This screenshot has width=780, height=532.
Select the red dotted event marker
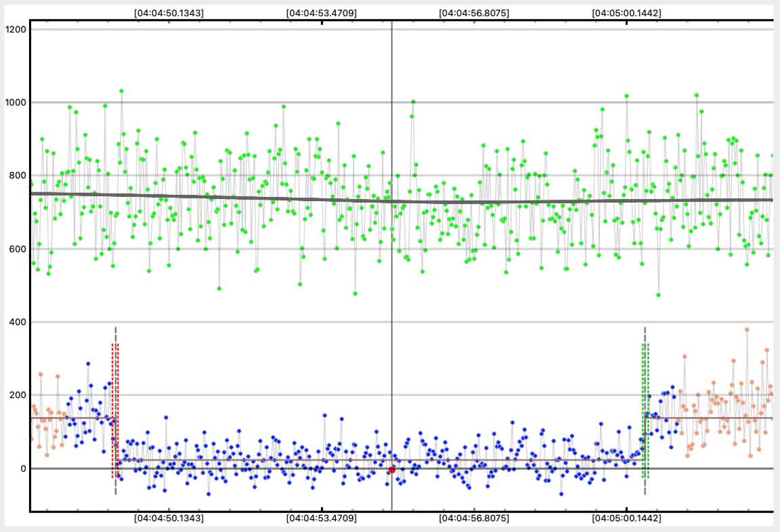click(x=115, y=411)
